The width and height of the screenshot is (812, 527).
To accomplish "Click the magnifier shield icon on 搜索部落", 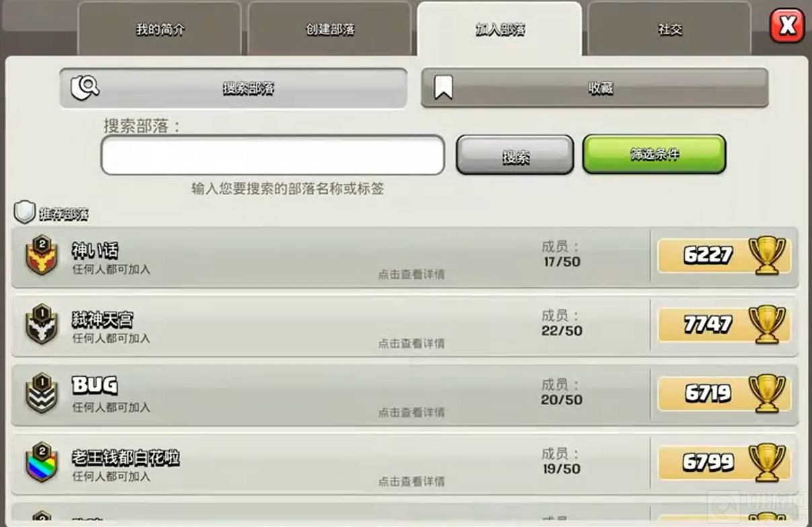I will coord(85,87).
